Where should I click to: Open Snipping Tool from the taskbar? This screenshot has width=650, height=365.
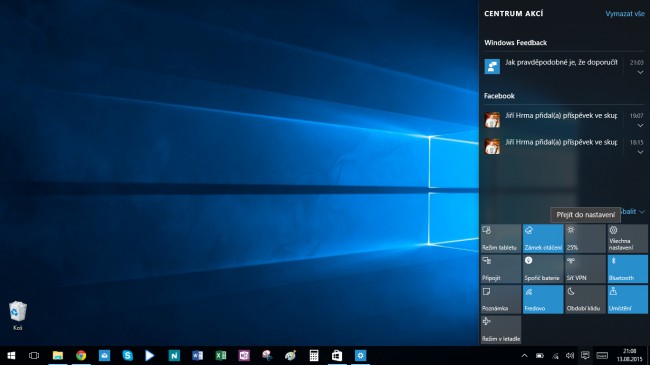coord(267,355)
